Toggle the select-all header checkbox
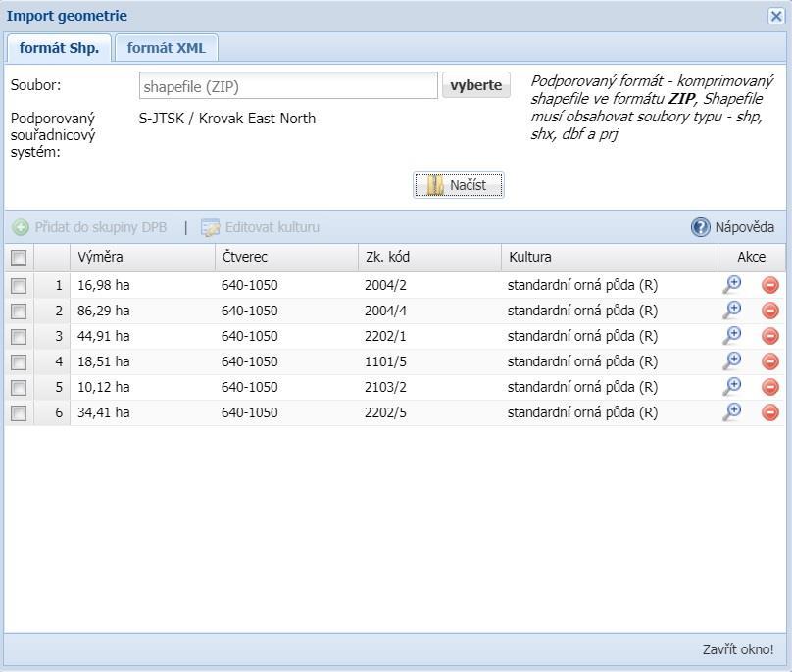 pos(19,258)
